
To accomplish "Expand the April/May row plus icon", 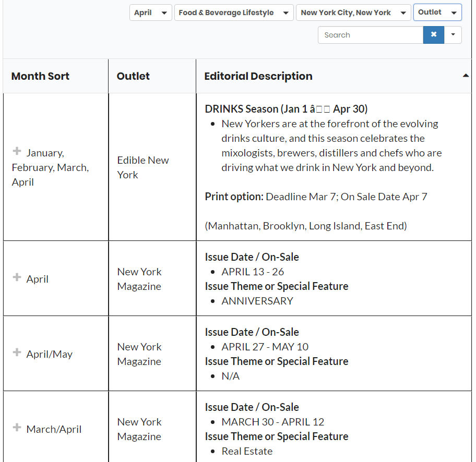I will pos(17,352).
